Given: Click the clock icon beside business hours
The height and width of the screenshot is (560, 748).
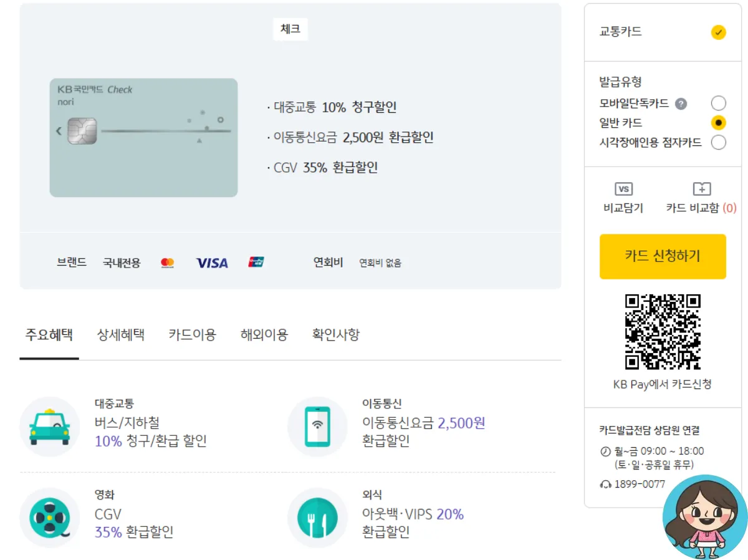Looking at the screenshot, I should coord(605,451).
